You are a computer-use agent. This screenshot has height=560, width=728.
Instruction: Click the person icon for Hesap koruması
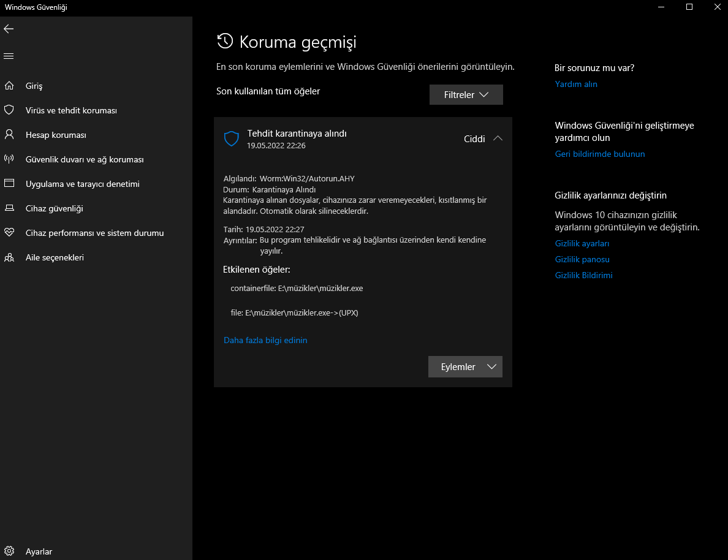click(x=9, y=135)
